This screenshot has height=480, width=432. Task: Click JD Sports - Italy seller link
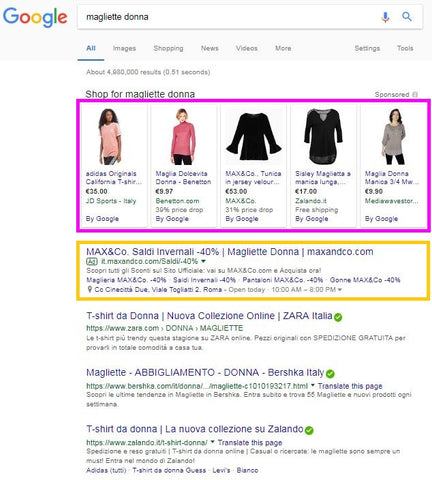click(111, 201)
